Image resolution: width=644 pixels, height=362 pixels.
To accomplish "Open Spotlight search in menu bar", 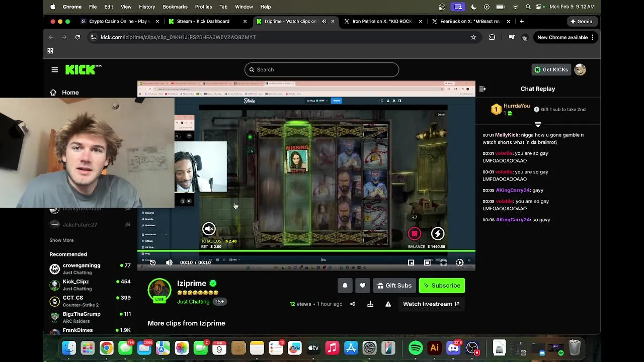I will click(x=528, y=7).
